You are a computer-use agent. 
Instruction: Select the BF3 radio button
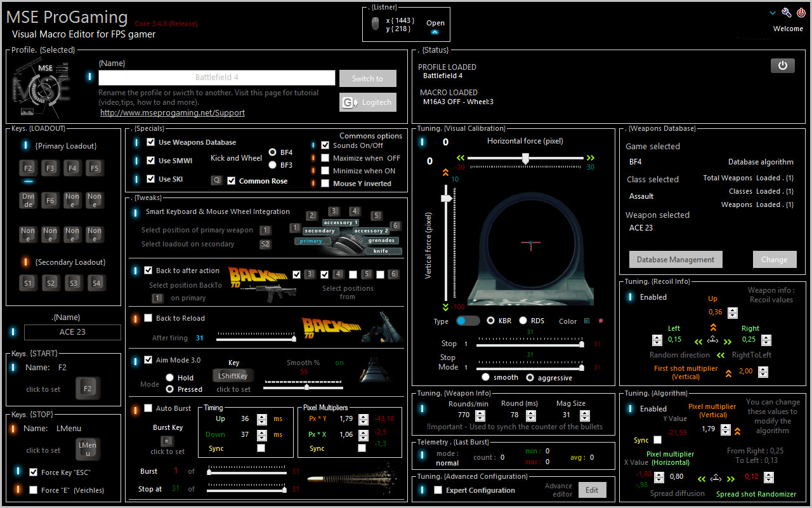[x=273, y=165]
